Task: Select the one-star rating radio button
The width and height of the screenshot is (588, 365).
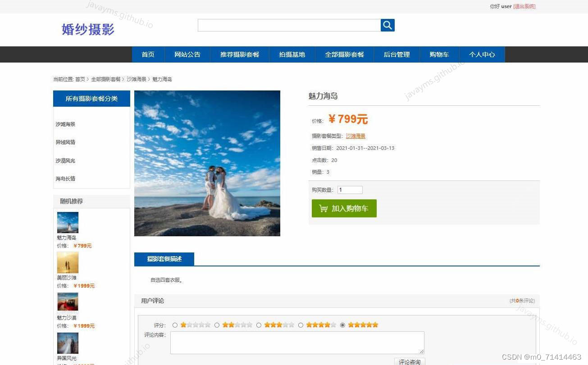Action: 175,325
